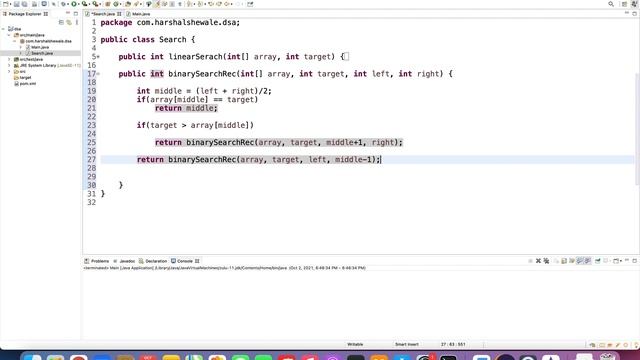Expand the src/test/java folder
The image size is (640, 360).
(9, 60)
